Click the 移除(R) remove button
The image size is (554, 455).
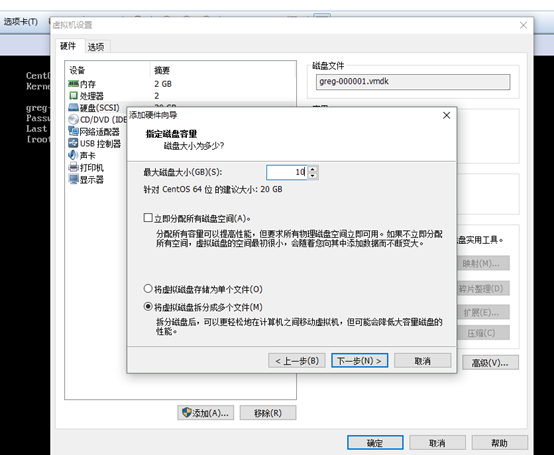point(268,413)
